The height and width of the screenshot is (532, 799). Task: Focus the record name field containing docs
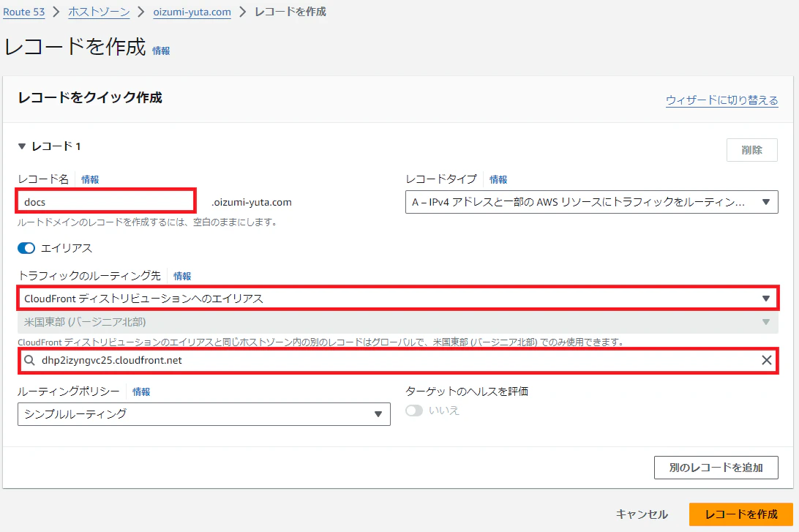106,202
